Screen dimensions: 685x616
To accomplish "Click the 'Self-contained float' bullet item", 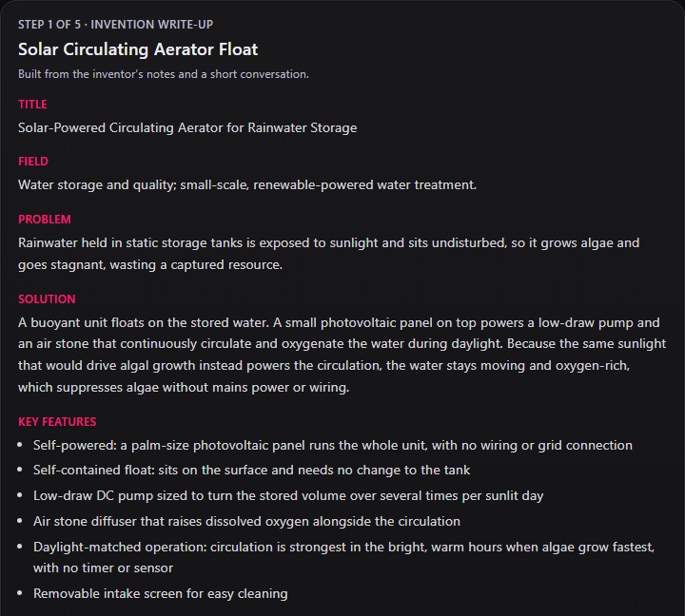I will 251,471.
